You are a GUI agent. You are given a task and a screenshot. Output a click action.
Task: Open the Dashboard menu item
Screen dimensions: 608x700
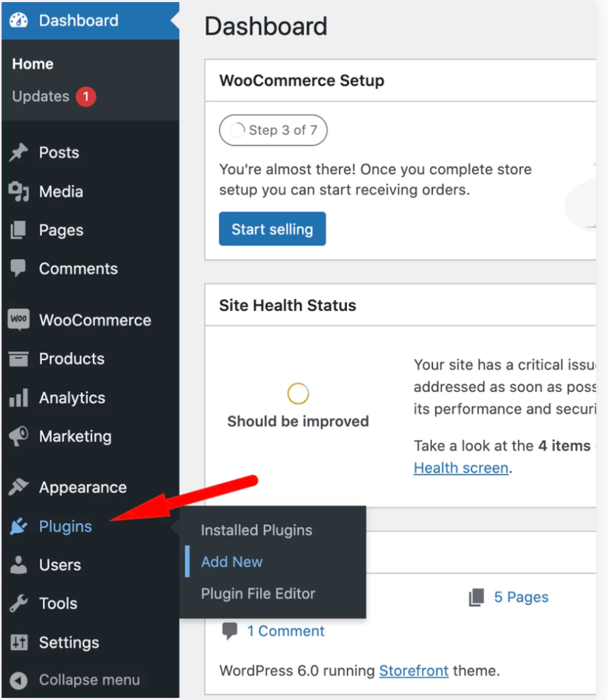click(90, 20)
